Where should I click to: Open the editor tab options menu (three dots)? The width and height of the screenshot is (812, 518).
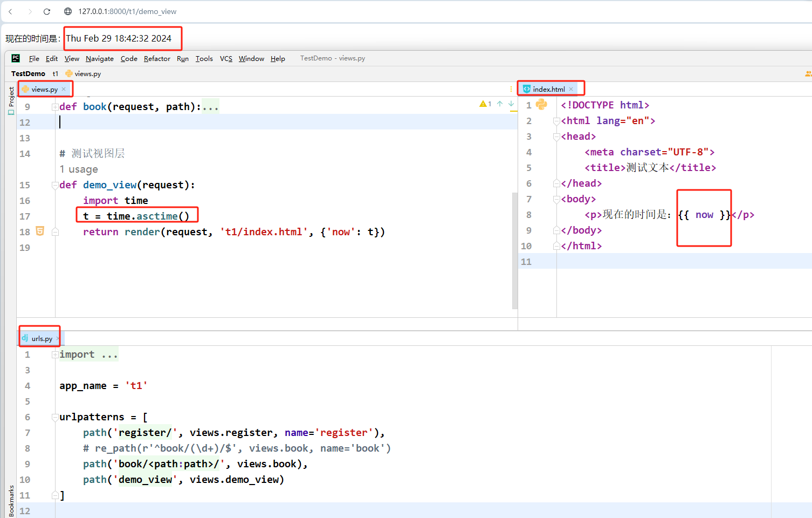click(x=511, y=89)
